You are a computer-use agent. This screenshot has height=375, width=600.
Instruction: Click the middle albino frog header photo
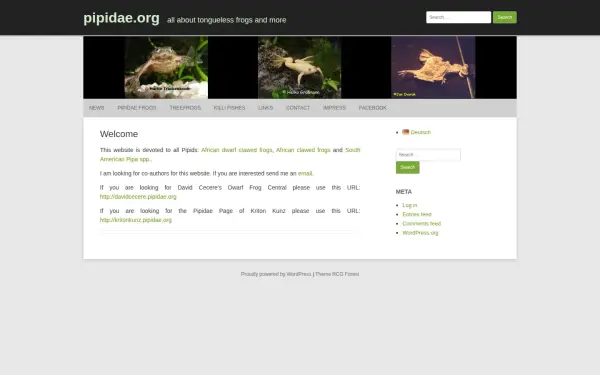pos(300,68)
